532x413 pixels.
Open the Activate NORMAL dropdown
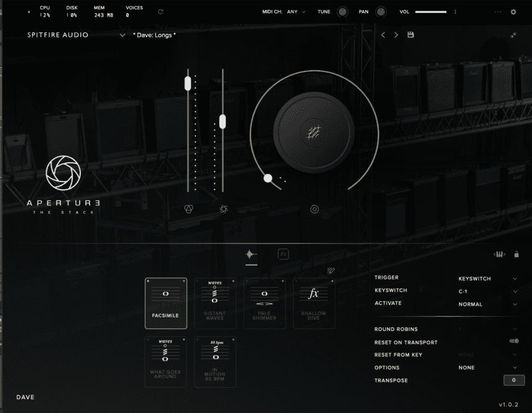point(487,304)
